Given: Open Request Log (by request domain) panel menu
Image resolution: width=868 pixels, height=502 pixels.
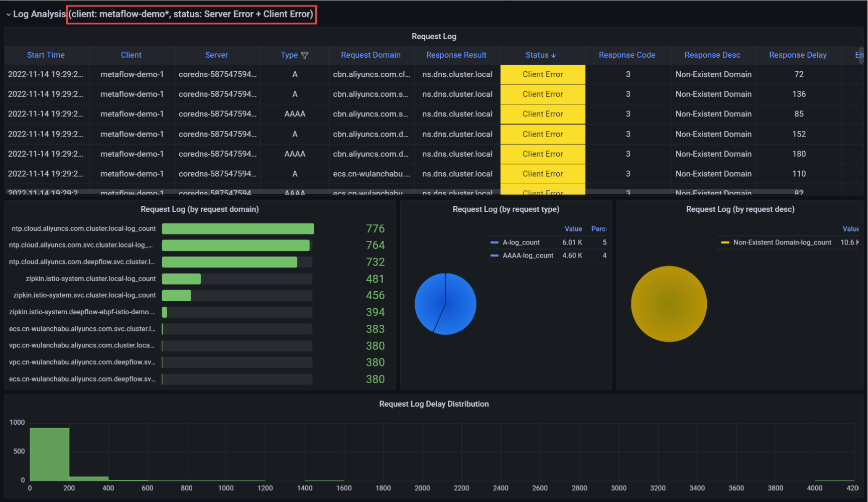Looking at the screenshot, I should (x=200, y=209).
